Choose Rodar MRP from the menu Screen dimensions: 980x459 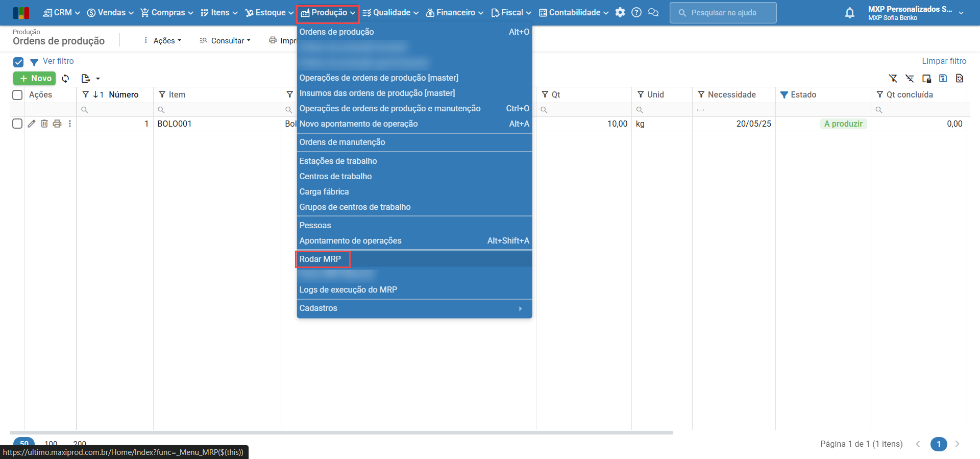pos(414,259)
